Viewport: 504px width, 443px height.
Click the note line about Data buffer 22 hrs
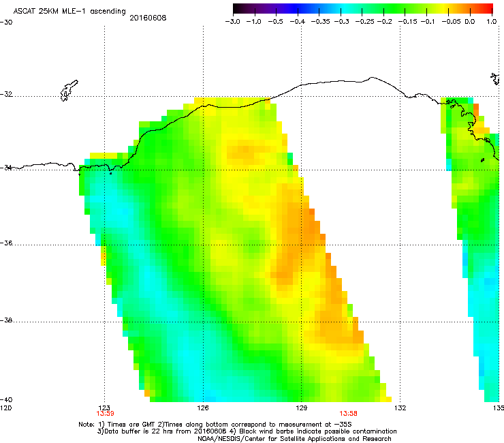(247, 431)
